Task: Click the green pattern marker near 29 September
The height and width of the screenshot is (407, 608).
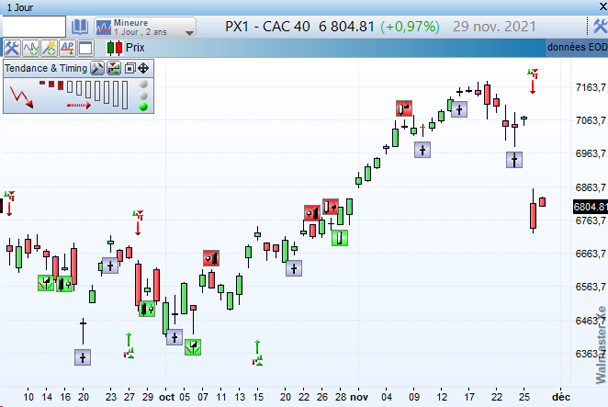Action: (x=147, y=309)
